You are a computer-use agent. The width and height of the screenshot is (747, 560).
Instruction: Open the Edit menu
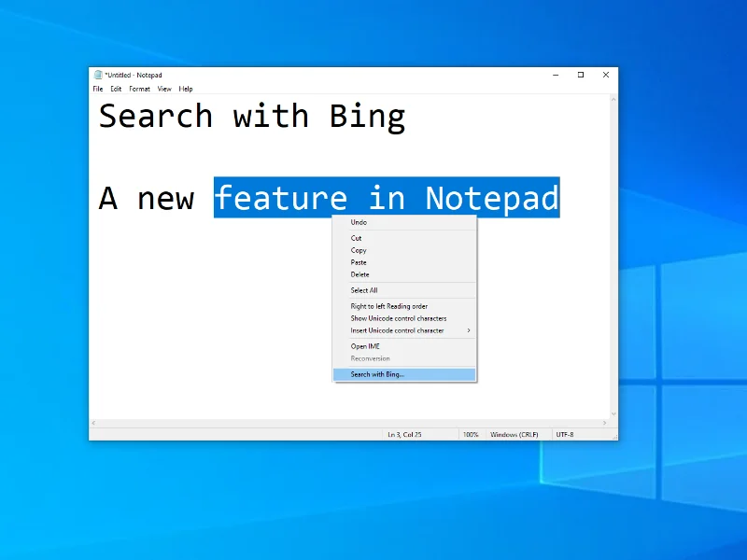[116, 89]
